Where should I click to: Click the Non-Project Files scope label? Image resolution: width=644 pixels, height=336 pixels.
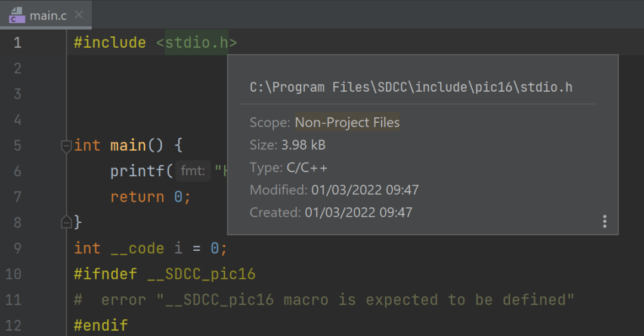click(347, 122)
